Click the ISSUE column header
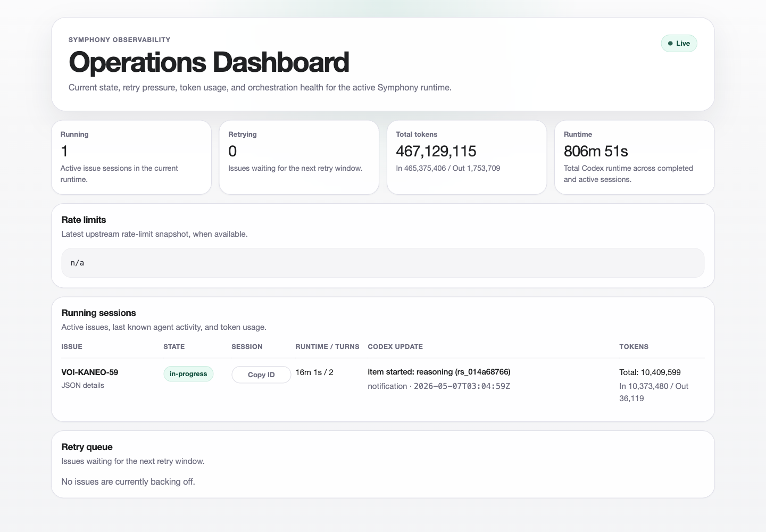This screenshot has width=766, height=532. pyautogui.click(x=72, y=346)
